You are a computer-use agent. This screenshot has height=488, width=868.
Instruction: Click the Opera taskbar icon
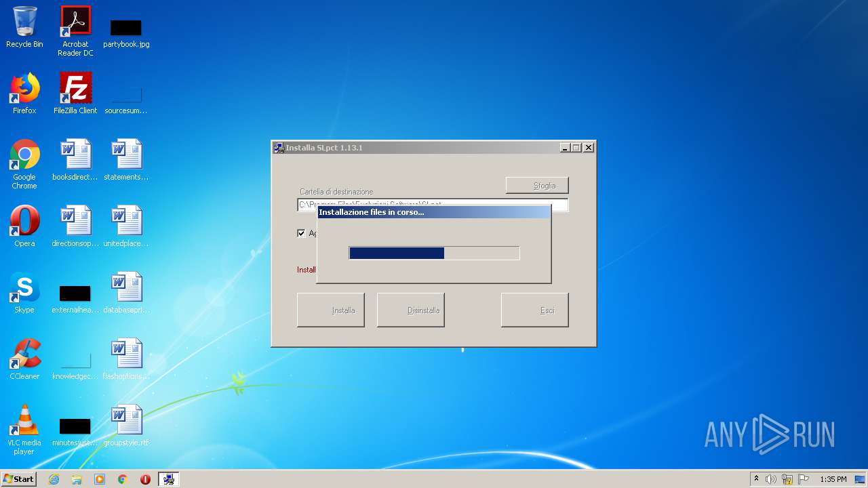(x=145, y=479)
